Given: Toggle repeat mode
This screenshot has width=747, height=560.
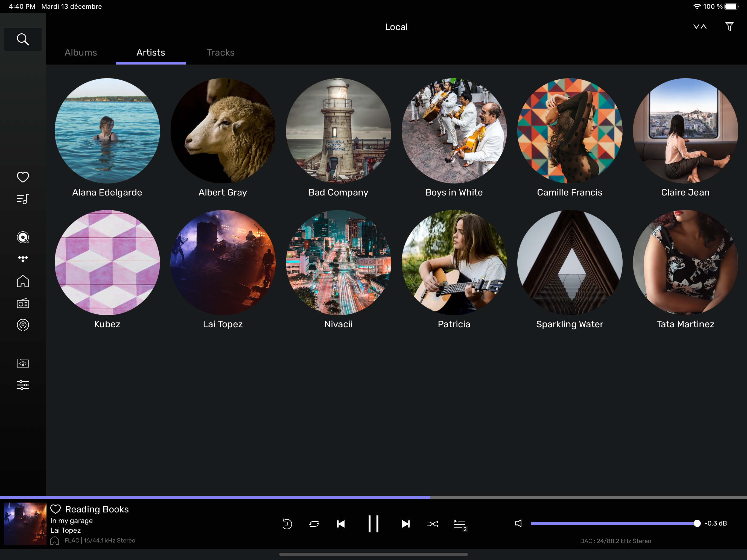Looking at the screenshot, I should click(314, 524).
